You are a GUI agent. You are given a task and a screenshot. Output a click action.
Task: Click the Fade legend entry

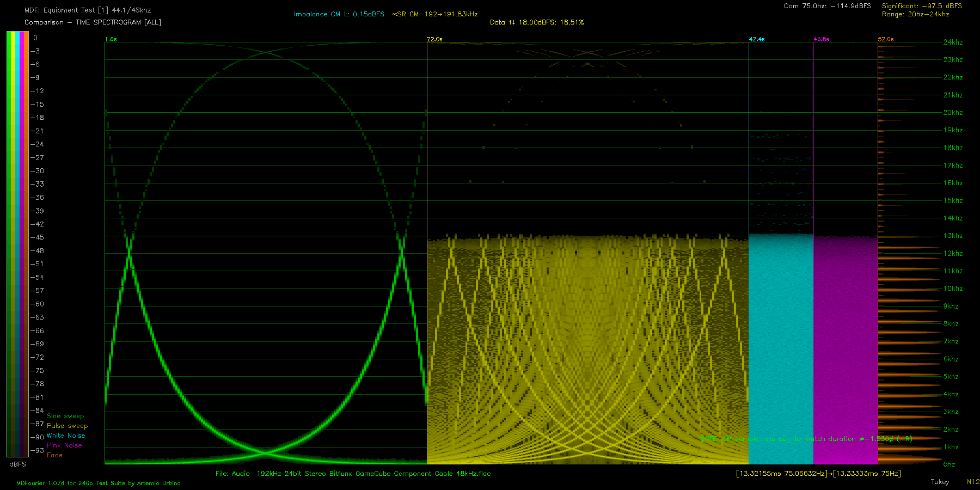[54, 455]
